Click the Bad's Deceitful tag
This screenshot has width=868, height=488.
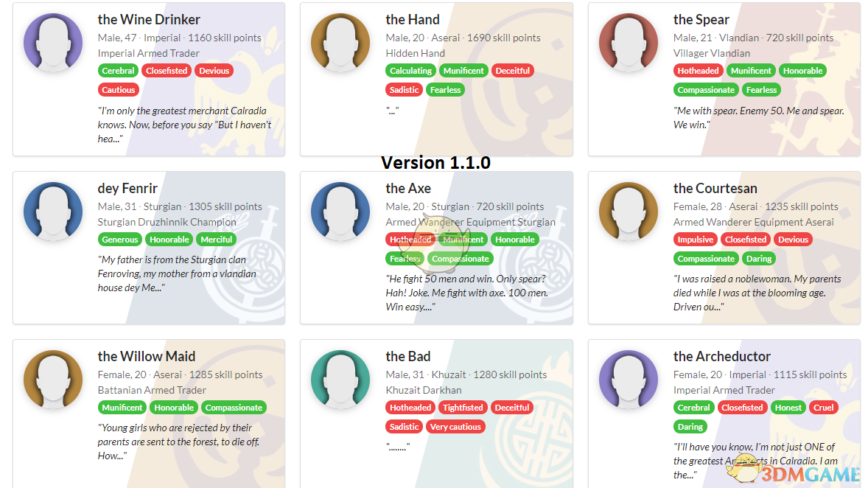512,408
